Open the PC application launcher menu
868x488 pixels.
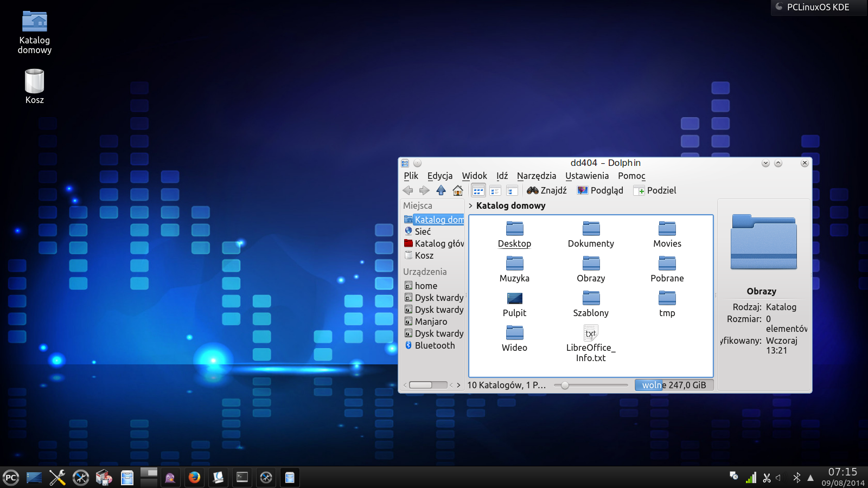[x=11, y=477]
